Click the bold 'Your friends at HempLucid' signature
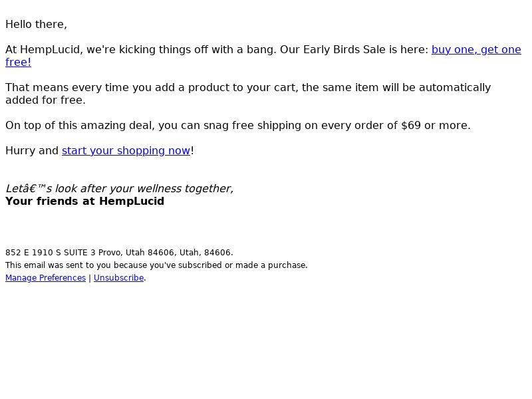This screenshot has height=399, width=532. tap(85, 201)
